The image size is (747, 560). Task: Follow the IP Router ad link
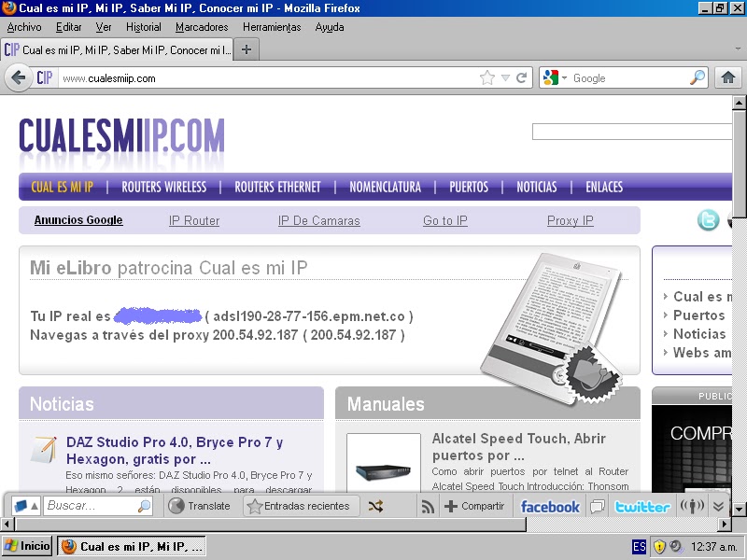point(194,220)
